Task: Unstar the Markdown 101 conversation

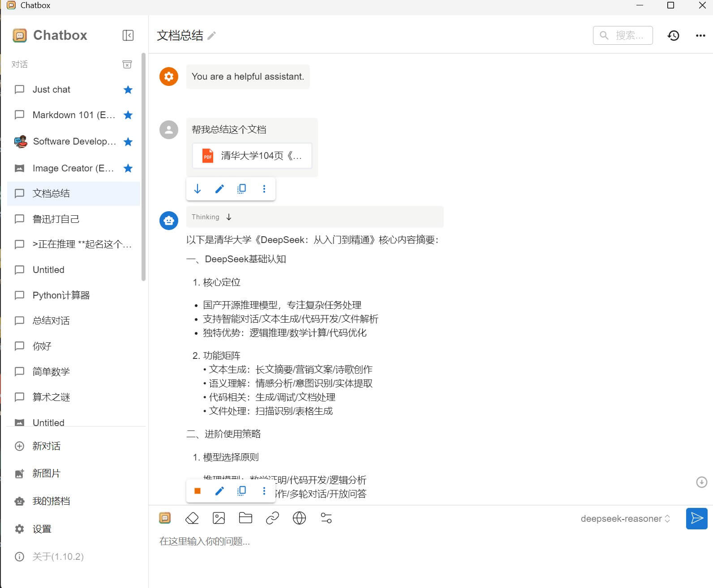Action: pos(128,115)
